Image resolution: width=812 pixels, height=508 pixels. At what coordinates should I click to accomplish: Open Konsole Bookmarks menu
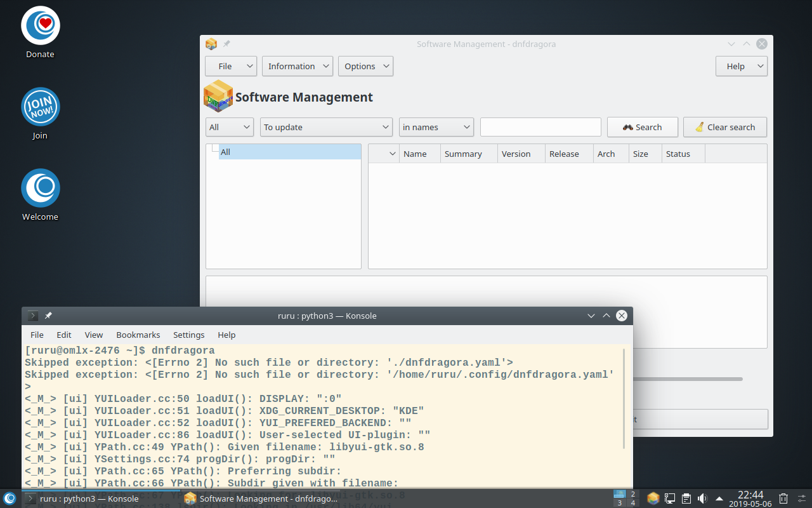[x=138, y=335]
